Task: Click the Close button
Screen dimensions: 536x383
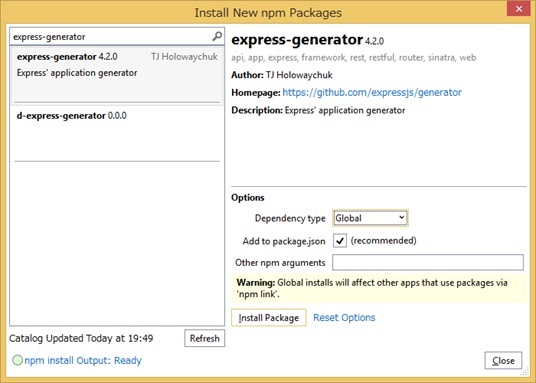Action: pyautogui.click(x=503, y=360)
